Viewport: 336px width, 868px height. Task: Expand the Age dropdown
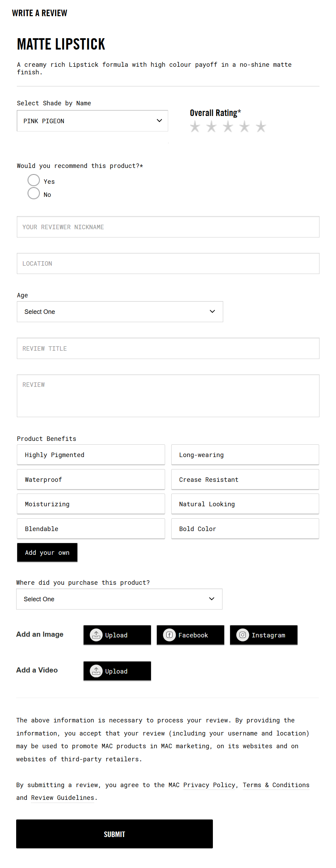click(120, 311)
